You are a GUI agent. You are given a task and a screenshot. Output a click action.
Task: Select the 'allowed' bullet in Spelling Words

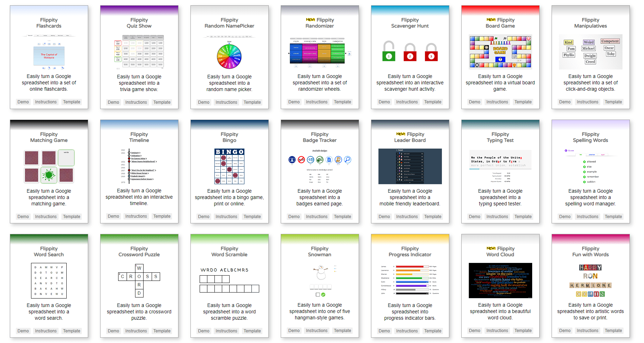click(x=584, y=162)
